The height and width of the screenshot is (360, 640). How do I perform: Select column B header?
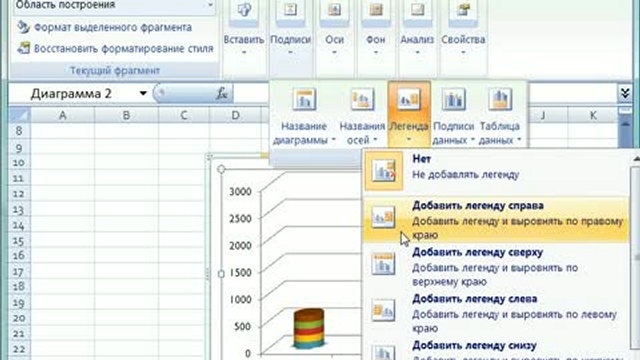tap(126, 116)
